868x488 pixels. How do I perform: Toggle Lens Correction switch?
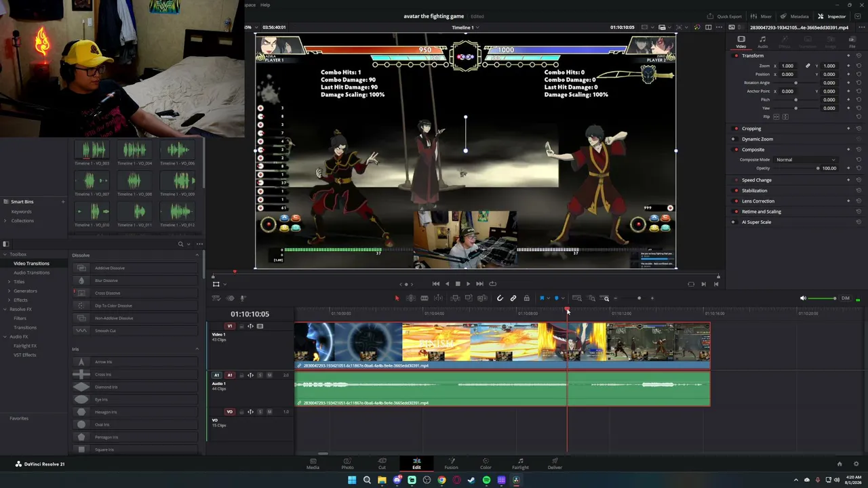pos(736,201)
